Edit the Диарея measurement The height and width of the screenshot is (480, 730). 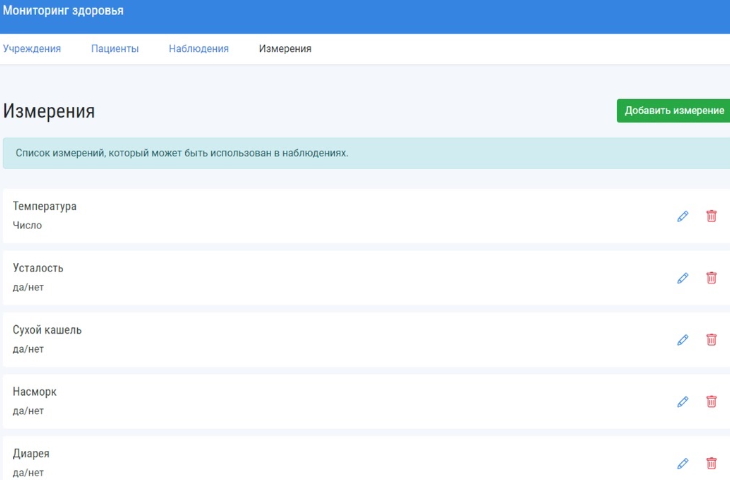[683, 463]
